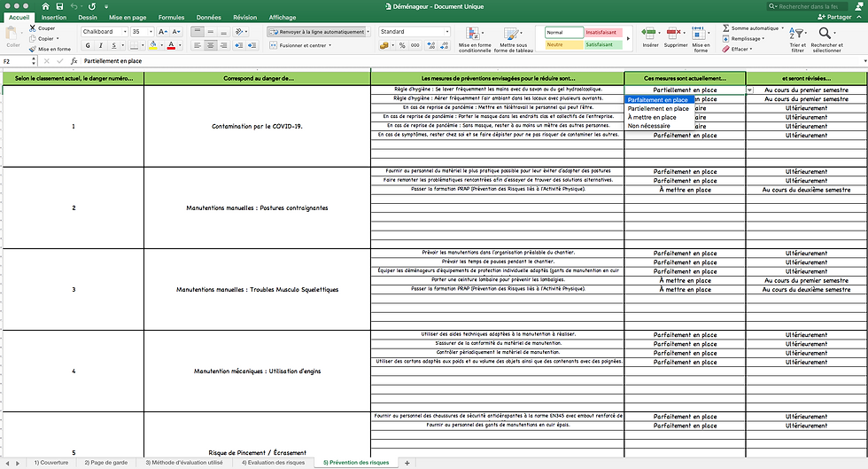Click the red font color swatch
This screenshot has width=868, height=469.
click(171, 45)
